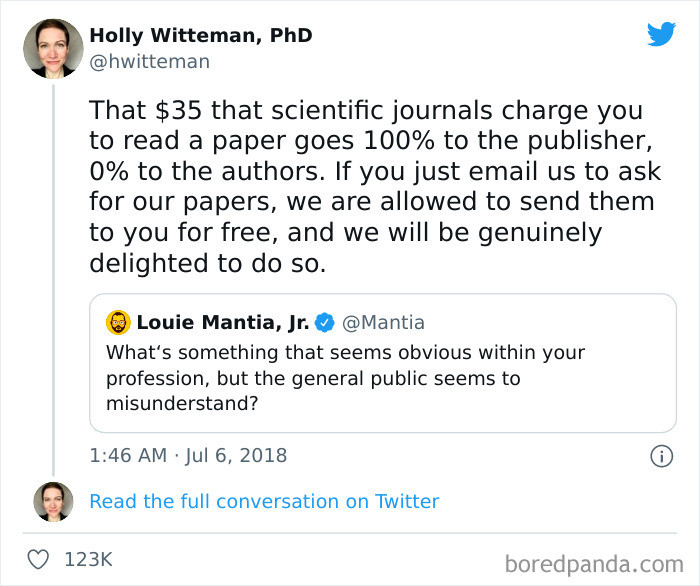The height and width of the screenshot is (586, 700).
Task: Open the Louie Mantia, Jr. name link
Action: tap(222, 323)
